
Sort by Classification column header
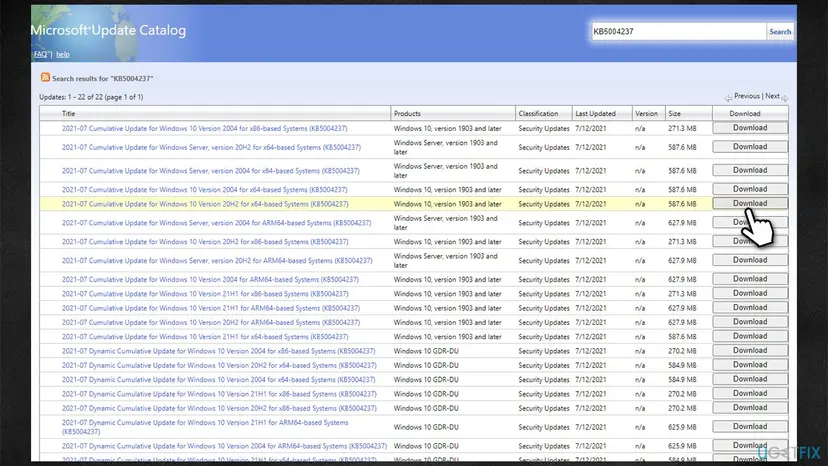(538, 114)
